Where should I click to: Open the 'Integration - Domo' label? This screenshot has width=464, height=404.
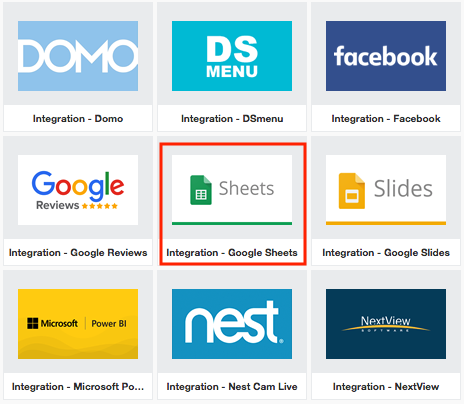coord(78,119)
